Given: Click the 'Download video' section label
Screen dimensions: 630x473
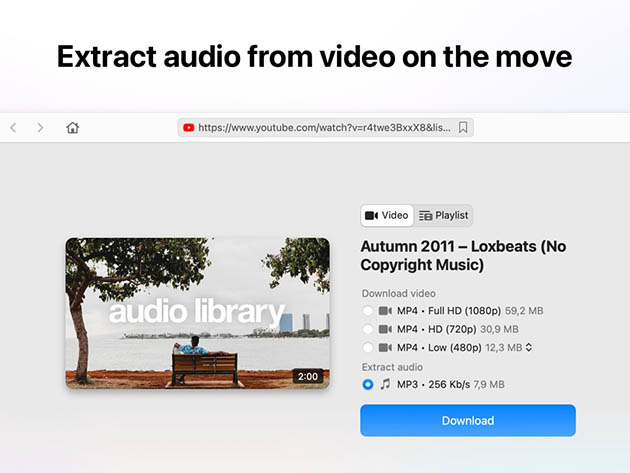Looking at the screenshot, I should [x=399, y=294].
